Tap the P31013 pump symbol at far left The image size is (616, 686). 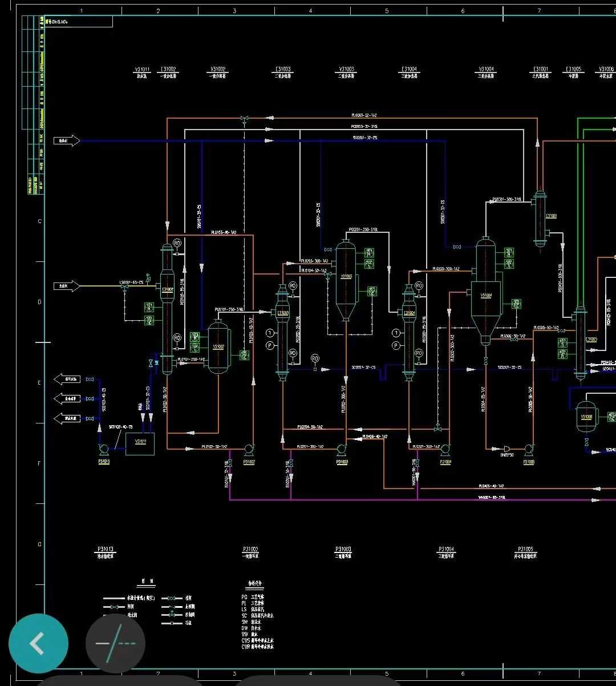point(103,449)
